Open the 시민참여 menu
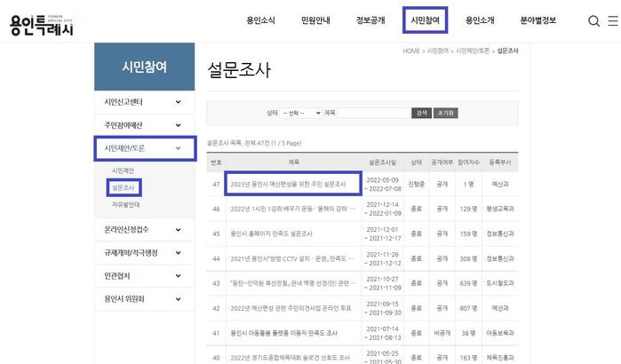The width and height of the screenshot is (621, 364). coord(425,20)
